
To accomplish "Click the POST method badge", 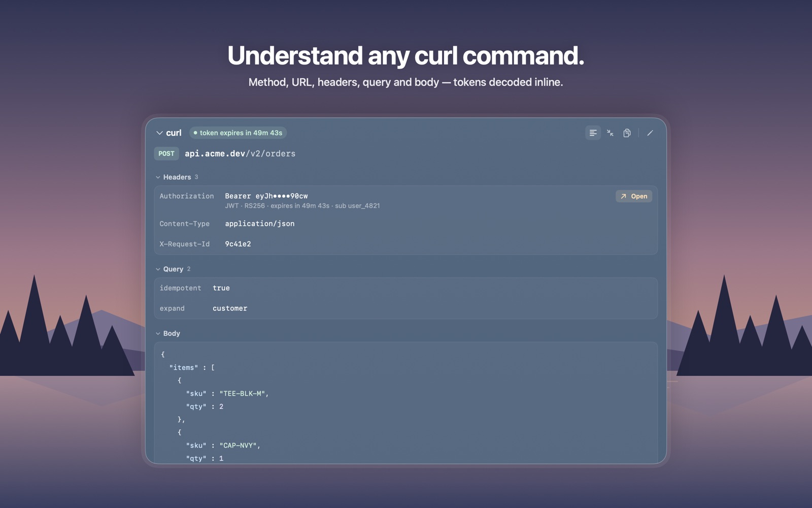I will point(166,153).
